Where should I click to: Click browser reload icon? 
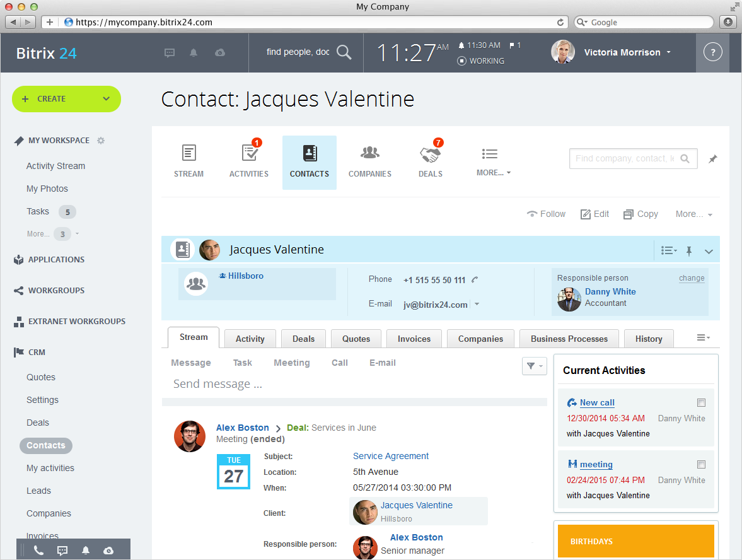click(x=560, y=22)
